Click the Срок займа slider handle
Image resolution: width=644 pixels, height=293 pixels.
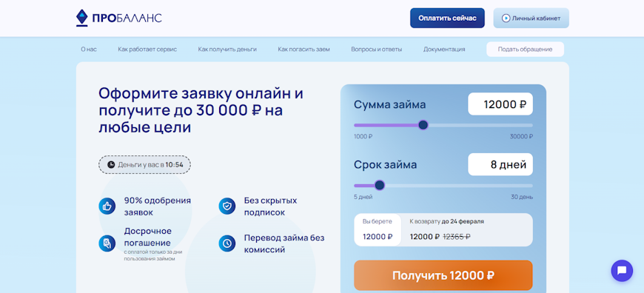[x=380, y=185]
